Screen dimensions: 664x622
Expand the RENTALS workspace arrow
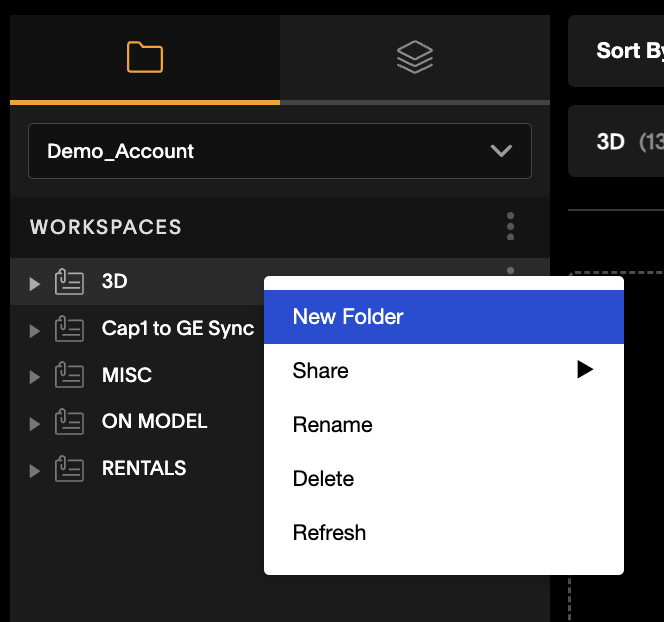click(34, 470)
